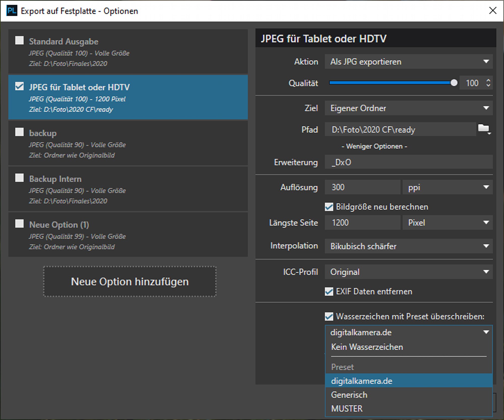The height and width of the screenshot is (420, 504).
Task: Click the Weniger Optionen link
Action: [374, 146]
